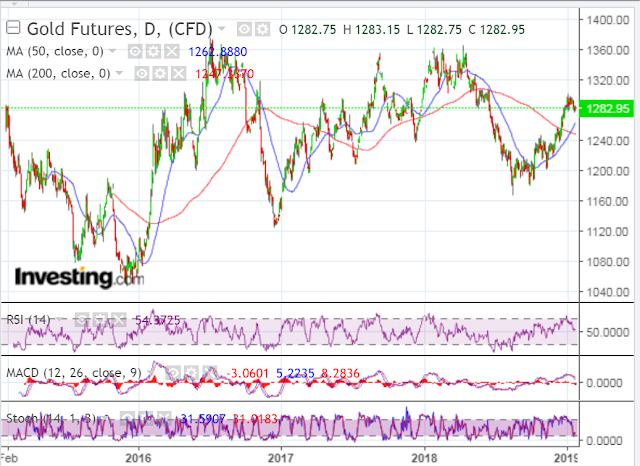Image resolution: width=640 pixels, height=466 pixels.
Task: Select the RSI (14) indicator label
Action: coord(29,320)
